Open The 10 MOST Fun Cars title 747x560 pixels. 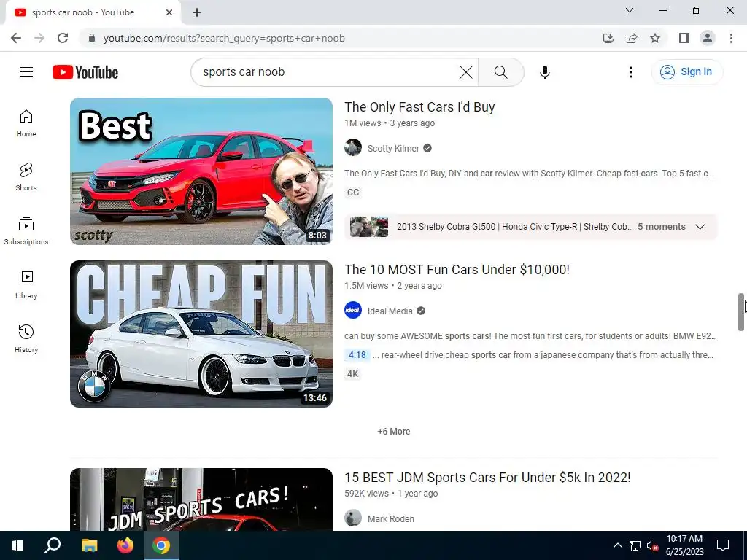coord(457,270)
